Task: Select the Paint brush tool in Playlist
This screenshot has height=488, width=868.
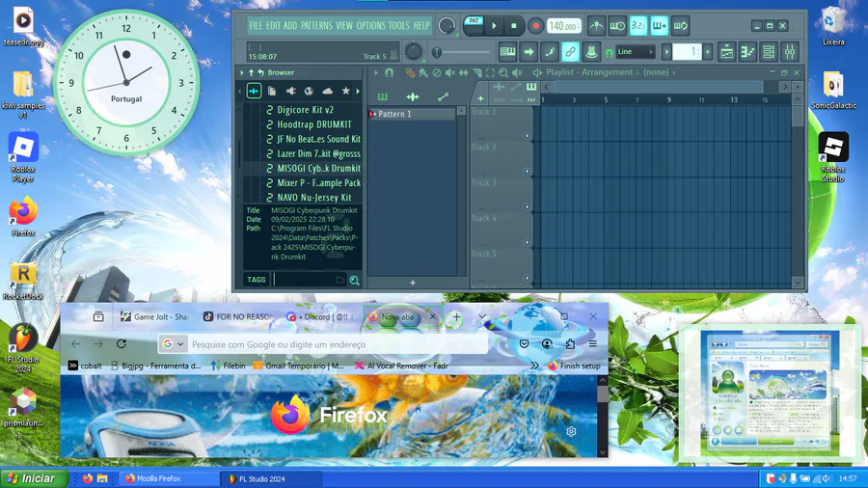Action: (423, 72)
